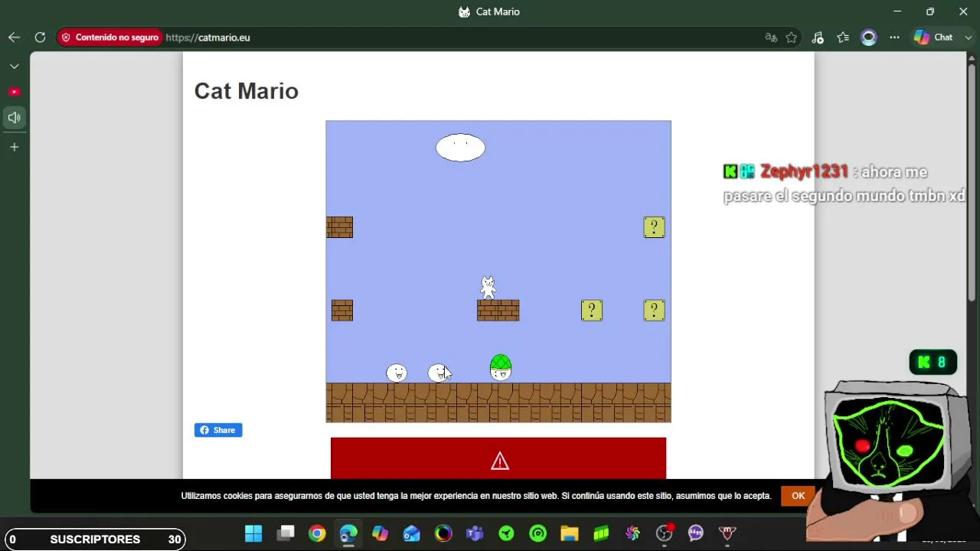Accept cookies with the OK button

click(x=798, y=496)
